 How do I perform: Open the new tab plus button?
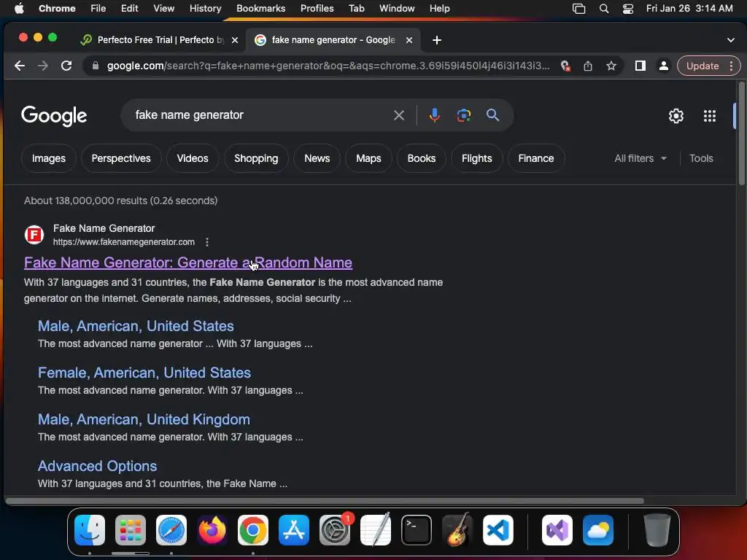[x=437, y=40]
